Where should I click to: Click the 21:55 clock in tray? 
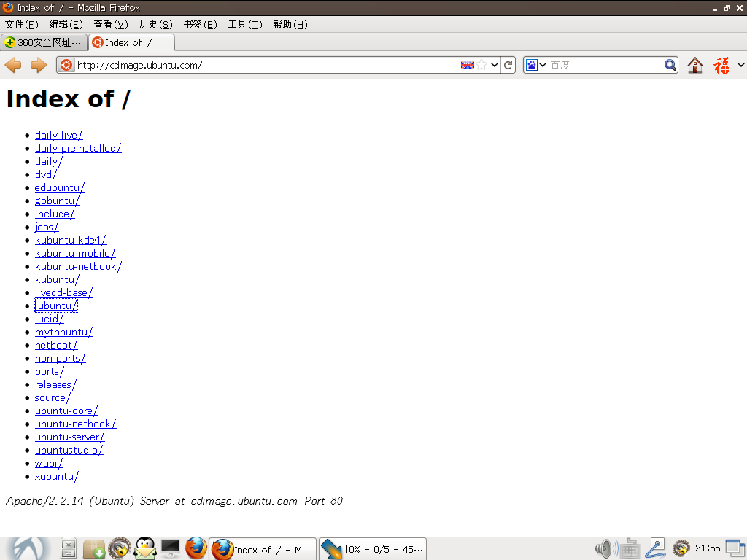[708, 548]
